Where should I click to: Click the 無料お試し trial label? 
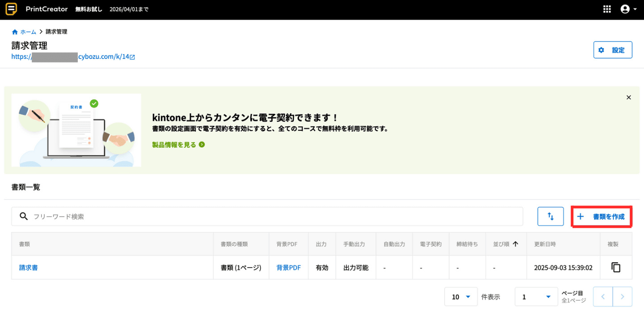pyautogui.click(x=89, y=9)
